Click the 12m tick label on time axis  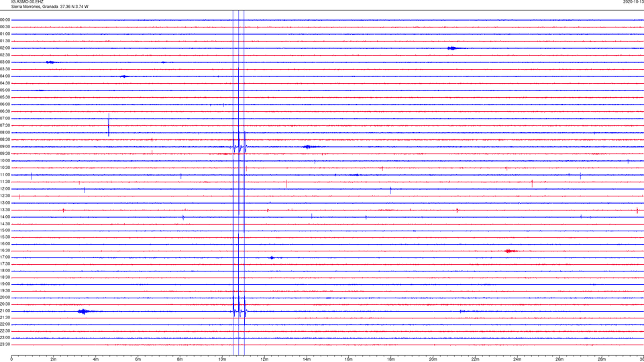click(264, 359)
